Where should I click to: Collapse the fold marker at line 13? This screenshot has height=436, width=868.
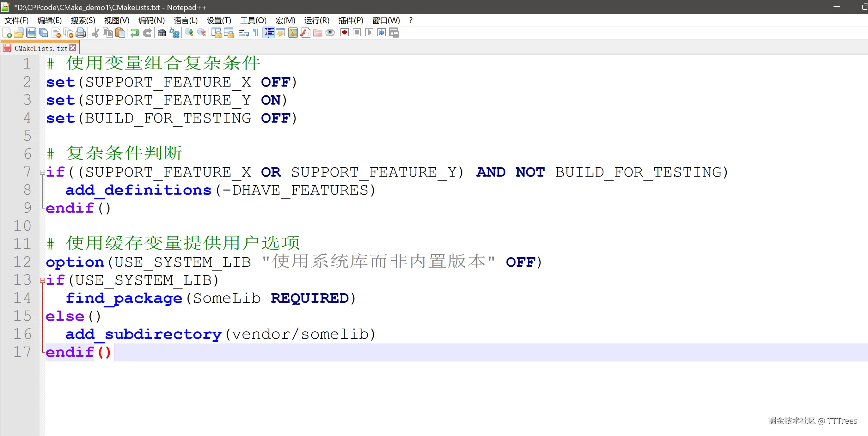42,280
